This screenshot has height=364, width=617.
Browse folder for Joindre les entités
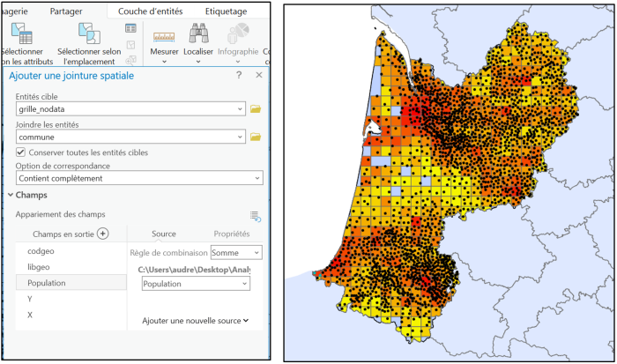coord(256,137)
